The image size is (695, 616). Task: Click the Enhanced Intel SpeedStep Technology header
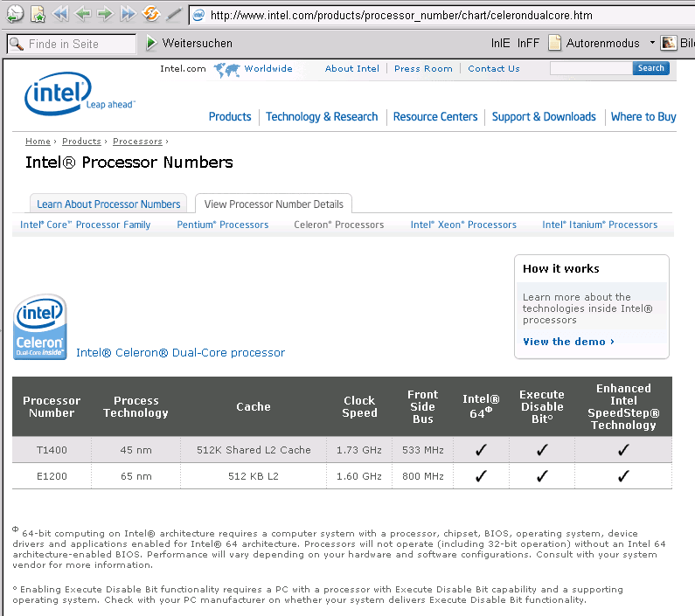[623, 407]
